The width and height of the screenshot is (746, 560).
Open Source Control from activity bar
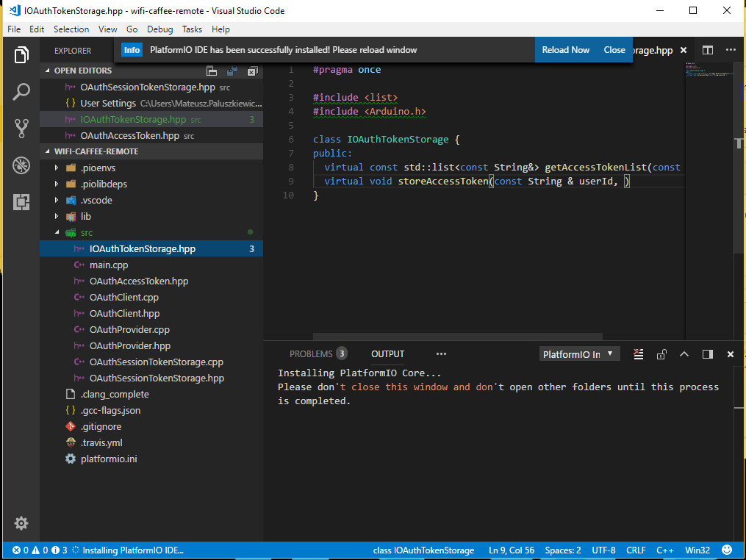21,129
